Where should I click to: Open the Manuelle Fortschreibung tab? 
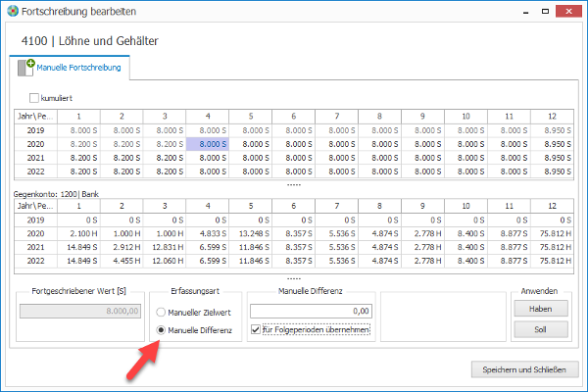click(x=70, y=68)
